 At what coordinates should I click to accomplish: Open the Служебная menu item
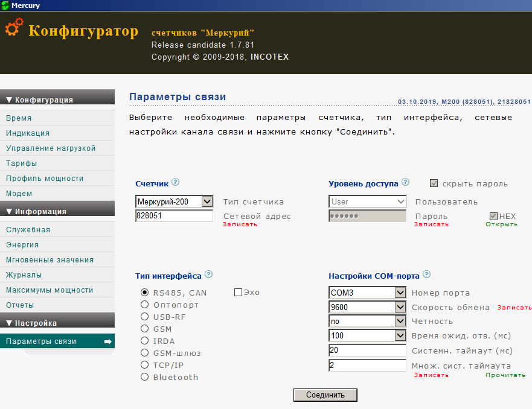[57, 229]
